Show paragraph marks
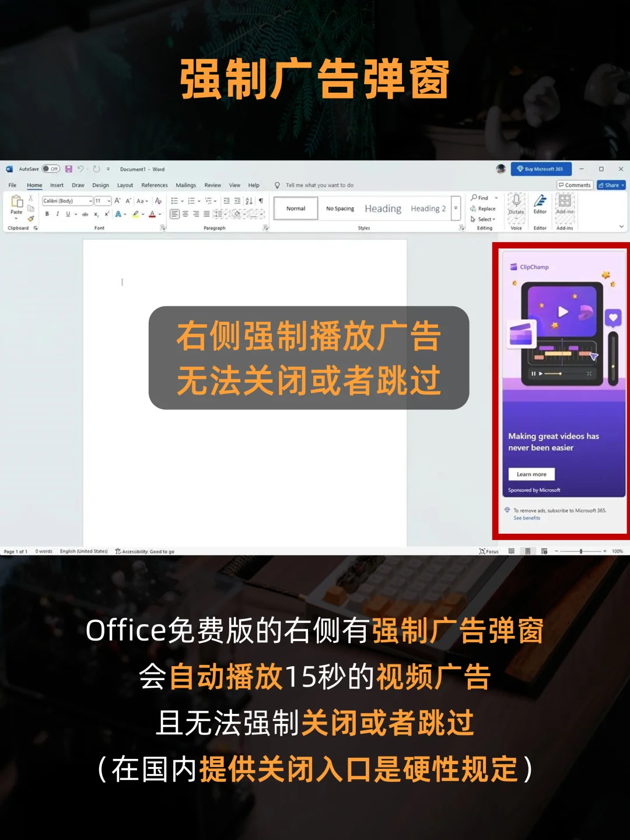 (261, 201)
